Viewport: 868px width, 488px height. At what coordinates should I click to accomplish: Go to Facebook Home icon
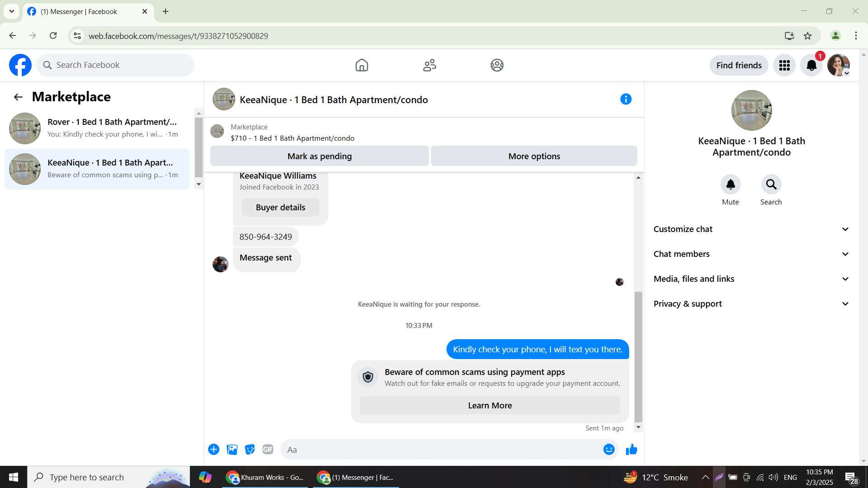[x=362, y=65]
